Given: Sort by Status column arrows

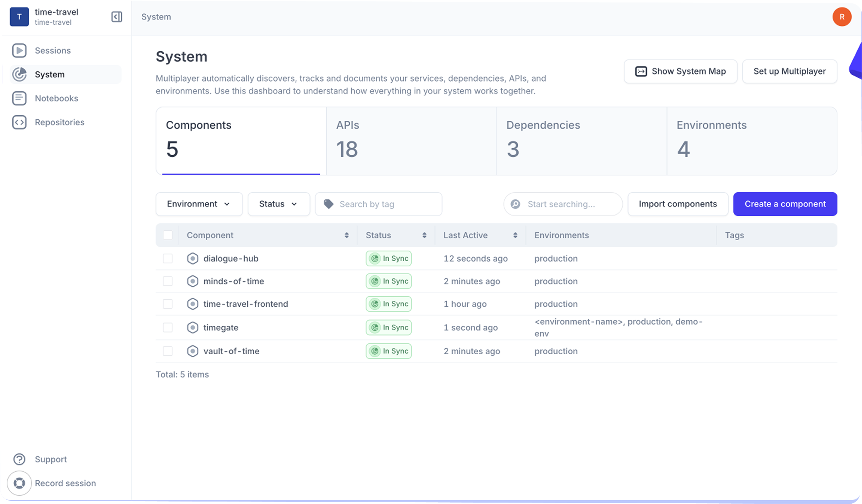Looking at the screenshot, I should tap(424, 235).
